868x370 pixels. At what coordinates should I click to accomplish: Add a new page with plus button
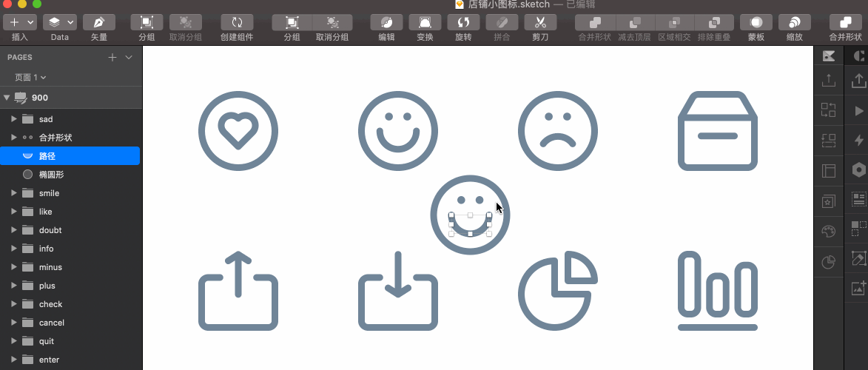pos(112,58)
